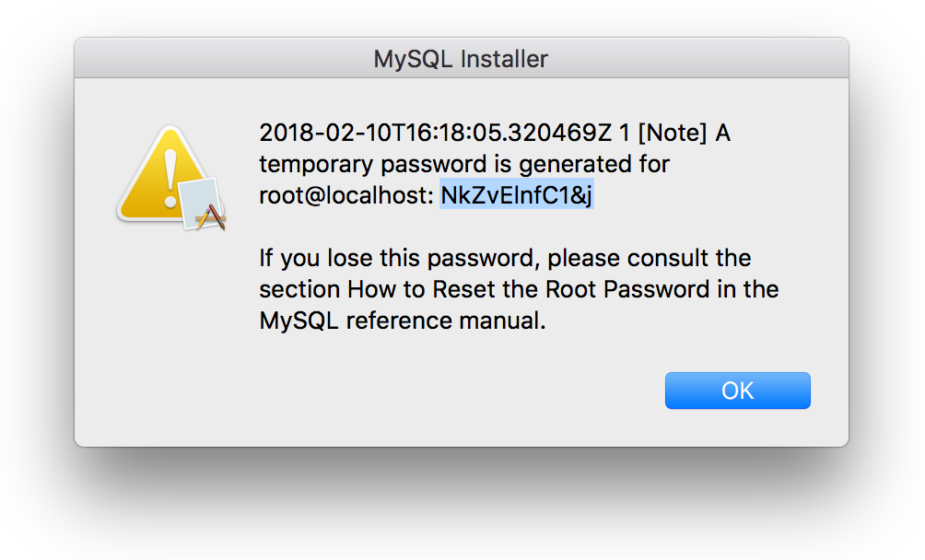The height and width of the screenshot is (560, 925).
Task: Click the highlighted temporary password NkZvEInfC1&j
Action: pyautogui.click(x=517, y=196)
